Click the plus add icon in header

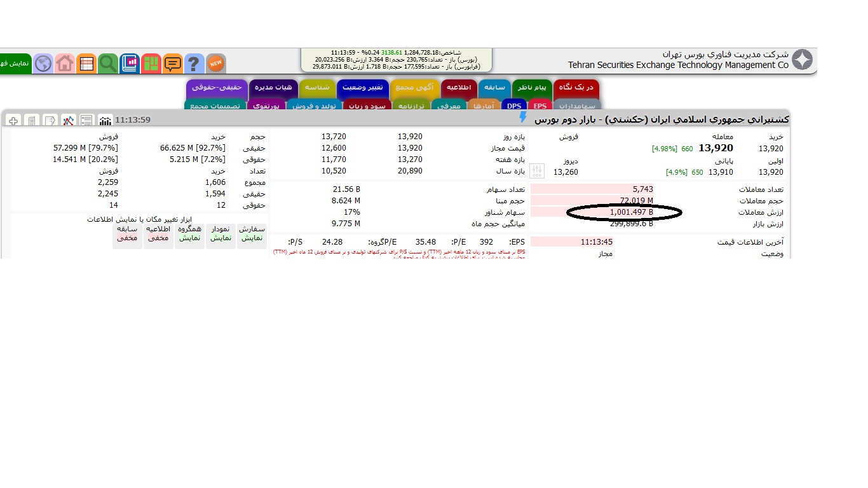point(13,120)
